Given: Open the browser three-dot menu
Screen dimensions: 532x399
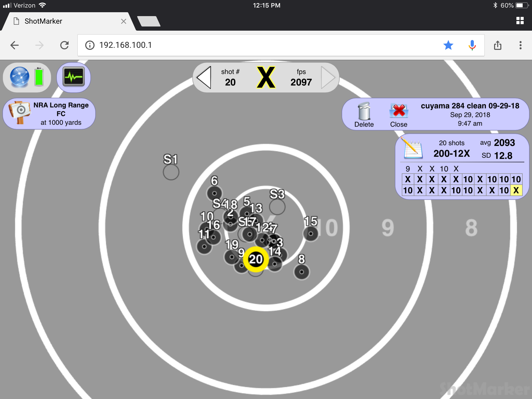Looking at the screenshot, I should point(520,45).
